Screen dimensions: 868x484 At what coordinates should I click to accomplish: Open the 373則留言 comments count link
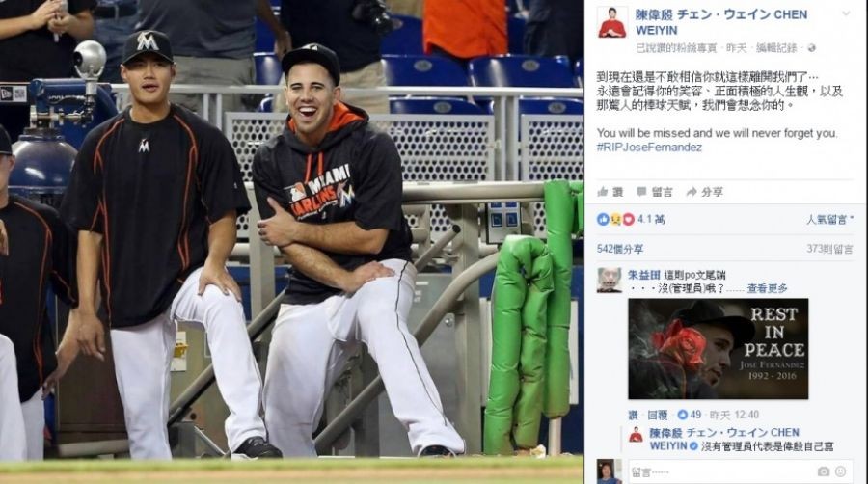point(829,249)
